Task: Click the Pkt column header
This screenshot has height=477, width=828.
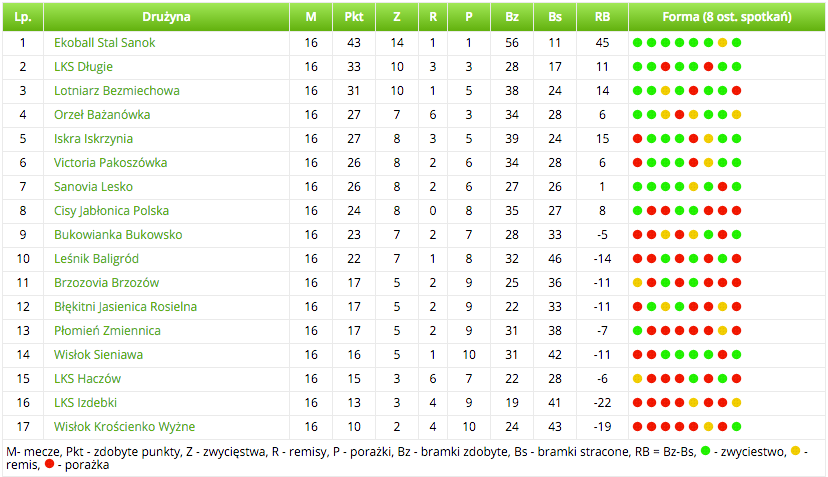Action: (x=354, y=17)
